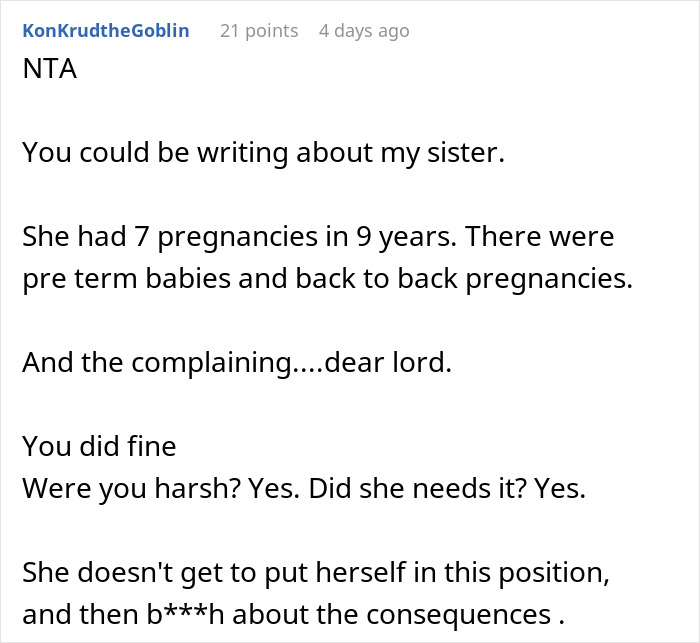Click the sentence 'You could be writing about my sister.'

coord(263,153)
